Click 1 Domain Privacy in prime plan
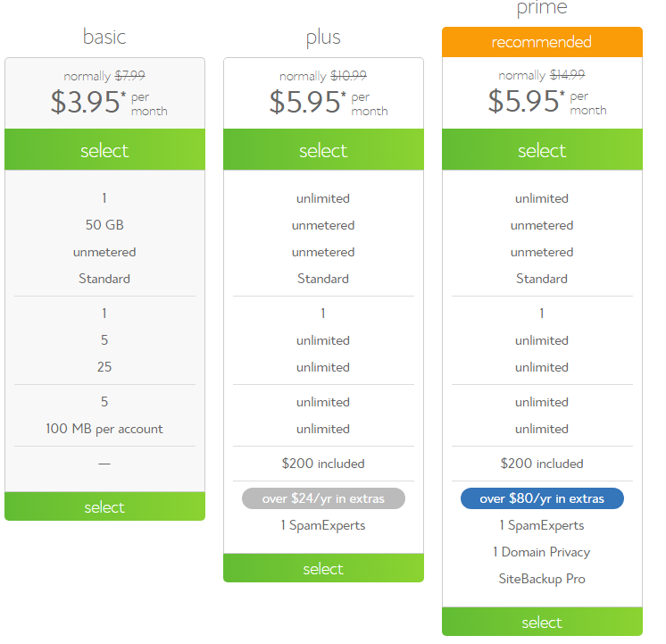 pos(542,552)
